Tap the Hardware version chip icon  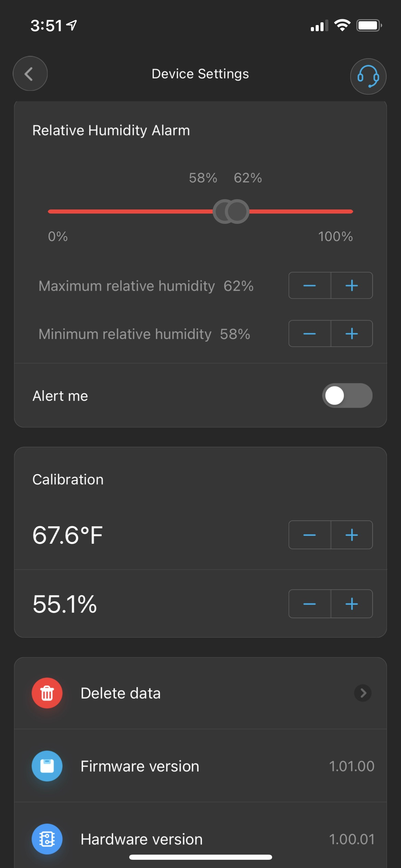tap(47, 839)
